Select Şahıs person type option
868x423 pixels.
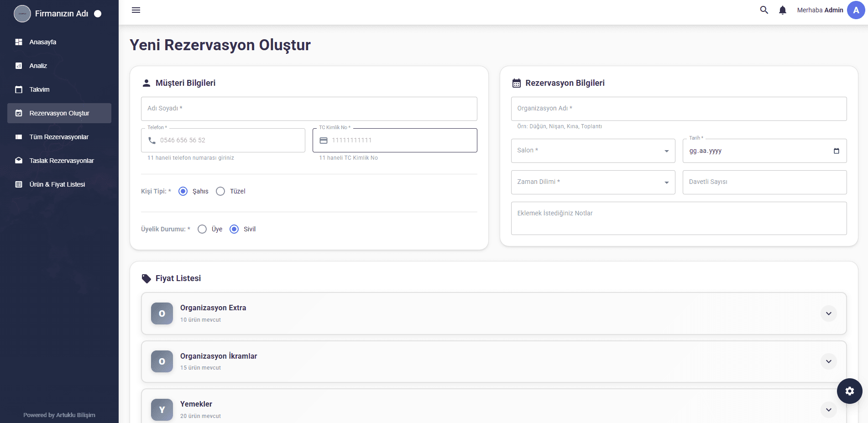pyautogui.click(x=183, y=191)
